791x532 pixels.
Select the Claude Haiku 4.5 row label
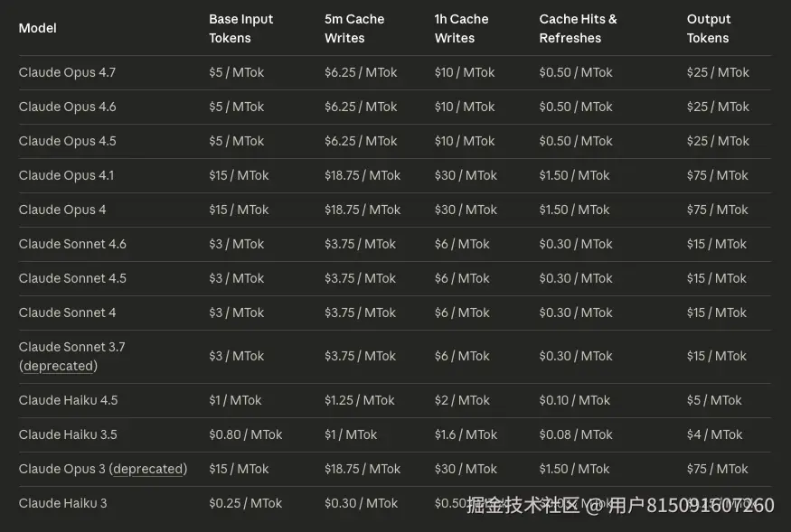pyautogui.click(x=68, y=400)
